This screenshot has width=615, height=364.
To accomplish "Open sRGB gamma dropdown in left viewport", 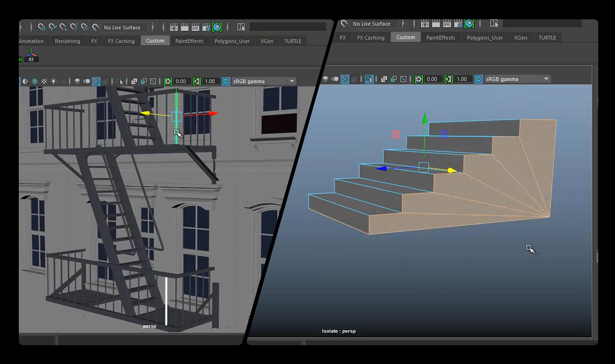I will pyautogui.click(x=264, y=81).
